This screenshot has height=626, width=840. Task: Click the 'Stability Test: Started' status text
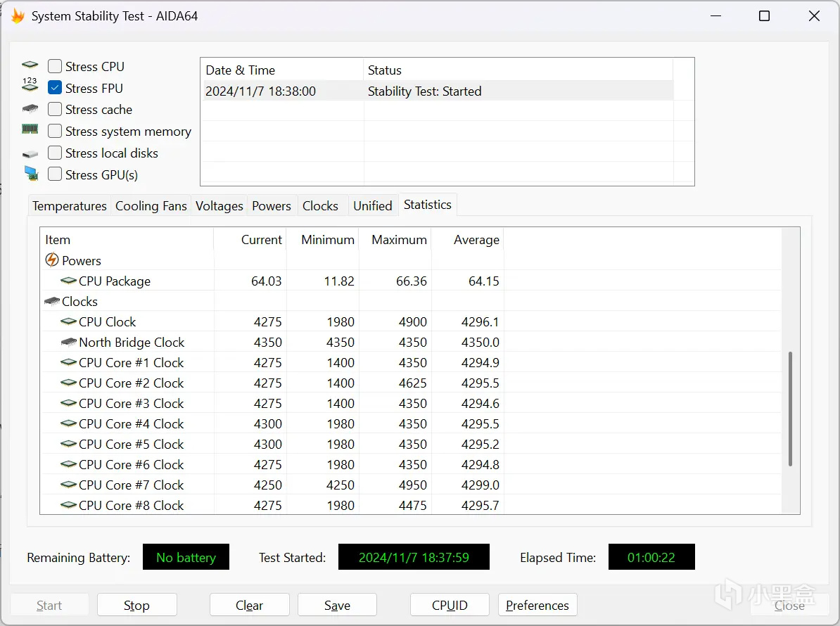click(424, 91)
